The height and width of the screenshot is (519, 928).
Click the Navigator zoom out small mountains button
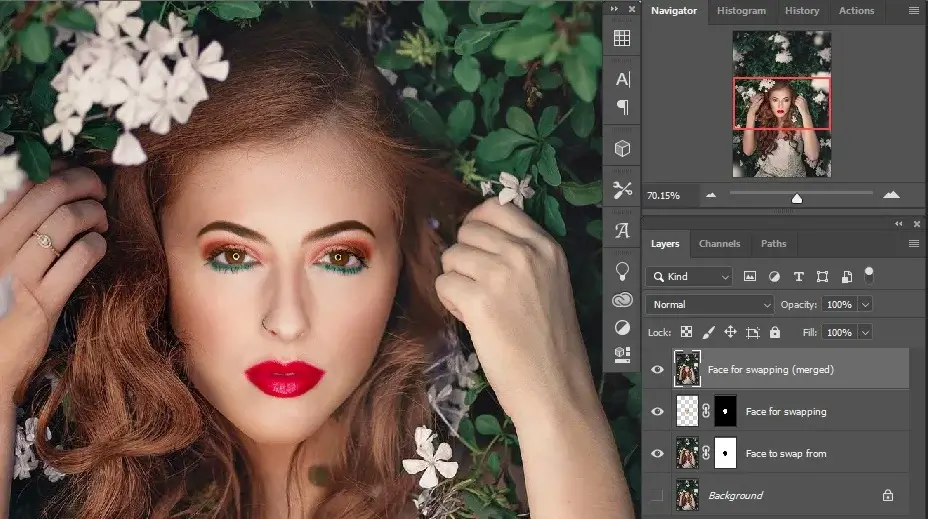point(711,195)
